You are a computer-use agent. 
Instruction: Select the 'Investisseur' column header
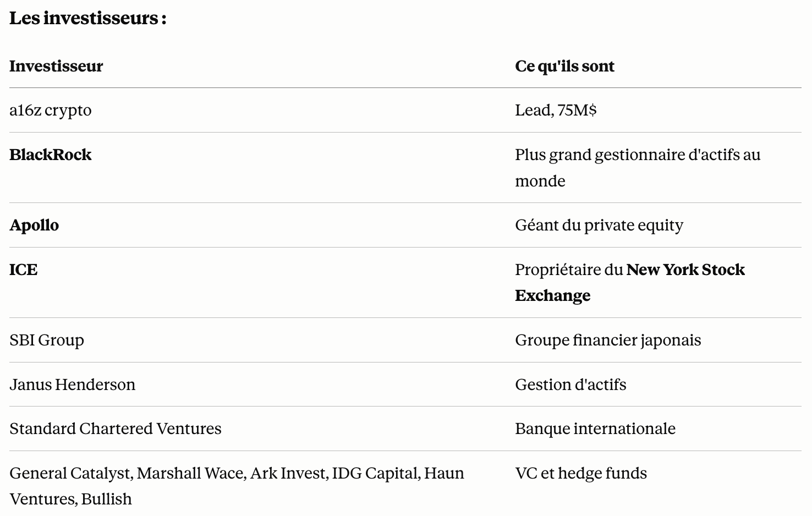56,66
